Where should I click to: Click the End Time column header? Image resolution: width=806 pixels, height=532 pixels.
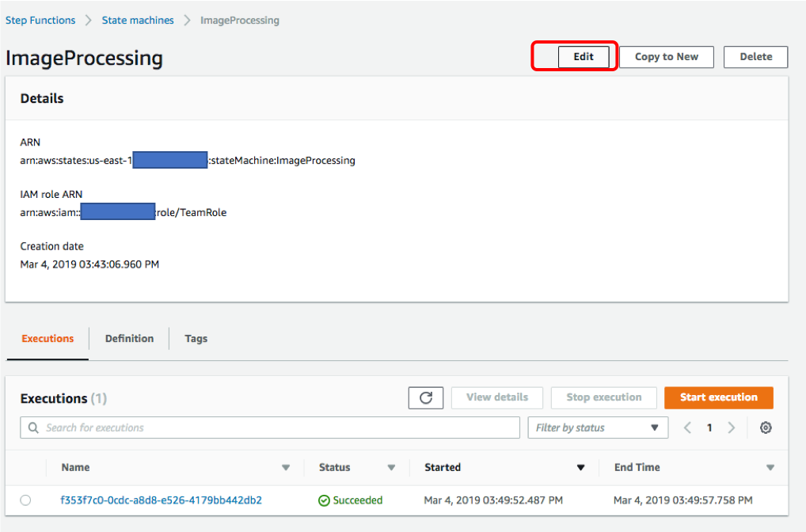[637, 468]
